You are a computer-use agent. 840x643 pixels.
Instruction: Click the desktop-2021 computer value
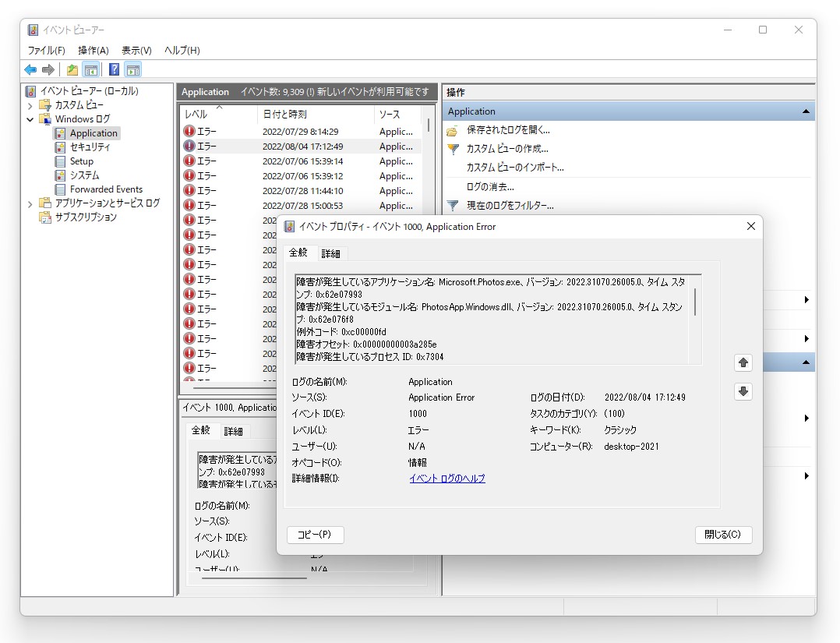click(x=632, y=447)
